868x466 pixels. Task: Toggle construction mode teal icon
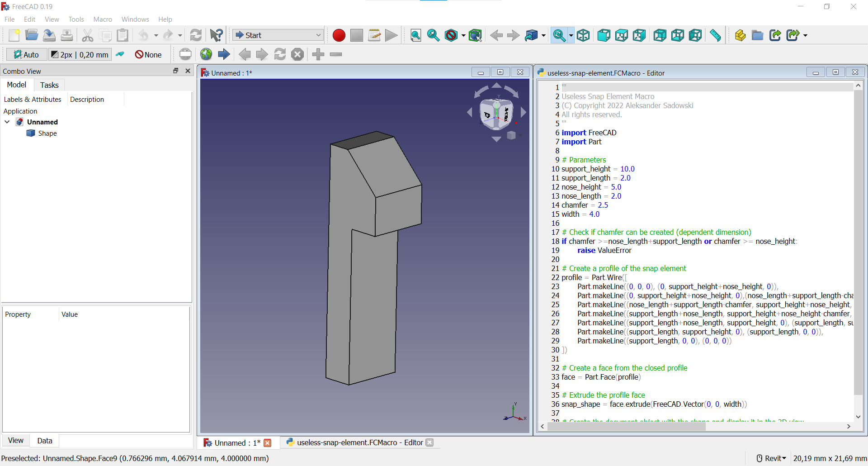coord(120,55)
